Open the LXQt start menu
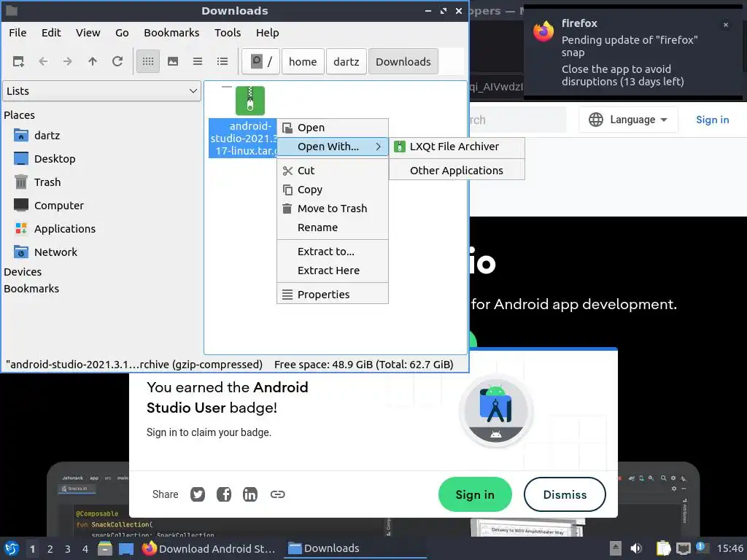Viewport: 747px width, 560px height. click(x=12, y=548)
